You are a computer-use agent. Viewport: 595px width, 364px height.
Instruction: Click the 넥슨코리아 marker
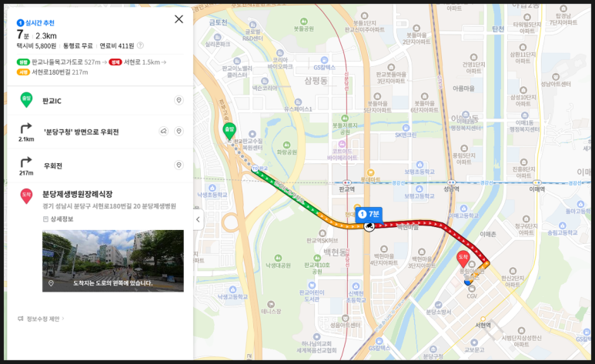click(265, 81)
